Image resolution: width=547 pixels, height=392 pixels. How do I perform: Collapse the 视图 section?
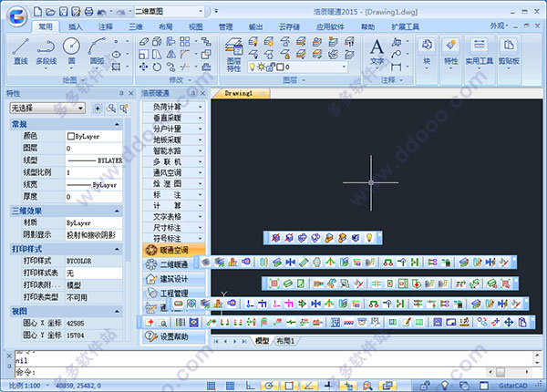(117, 311)
